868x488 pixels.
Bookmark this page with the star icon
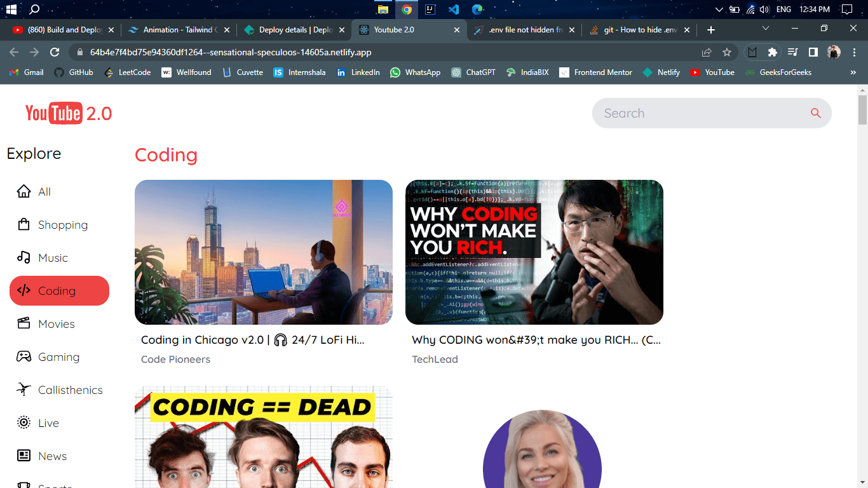[727, 52]
